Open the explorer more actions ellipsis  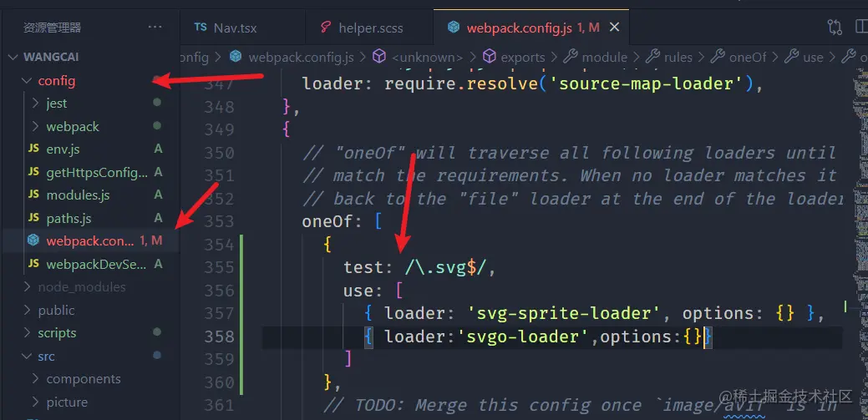[x=155, y=27]
